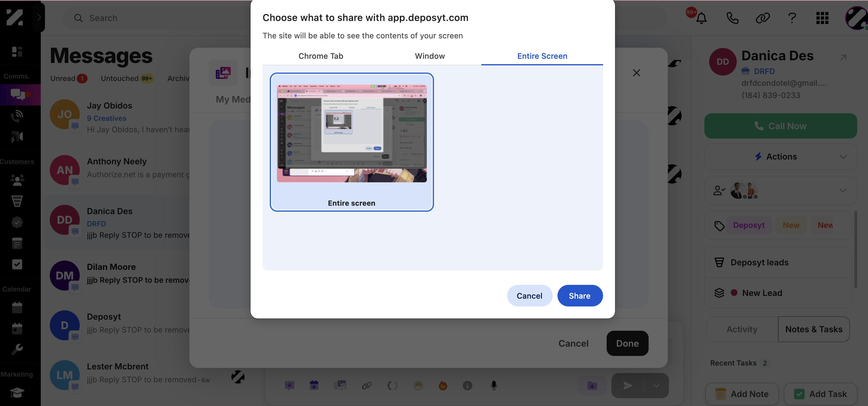Select the Entire screen thumbnail
868x406 pixels.
[352, 142]
